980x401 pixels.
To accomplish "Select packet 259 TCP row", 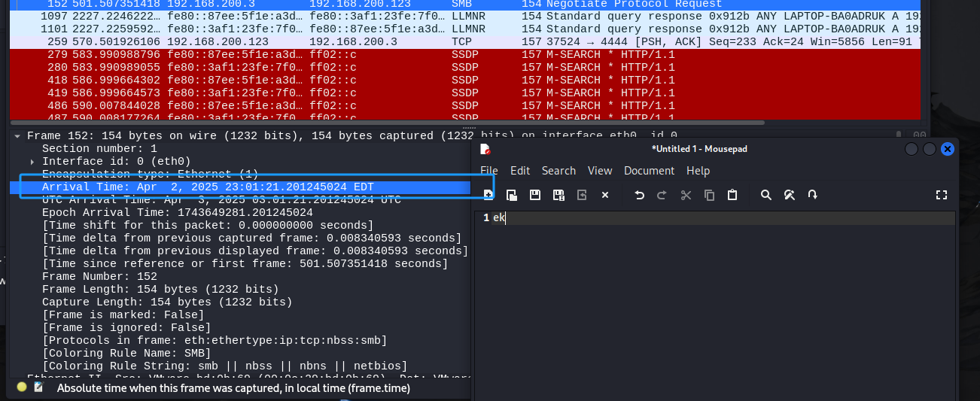I will tap(464, 41).
